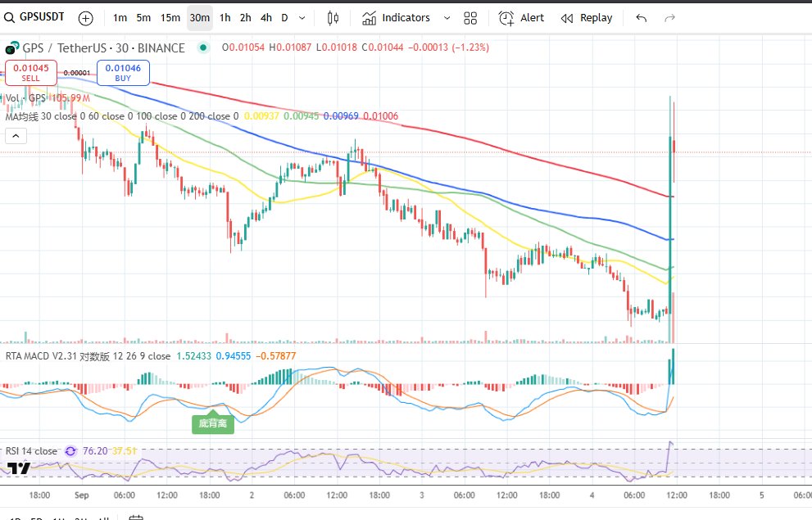
Task: Select the 4h timeframe
Action: click(x=266, y=18)
